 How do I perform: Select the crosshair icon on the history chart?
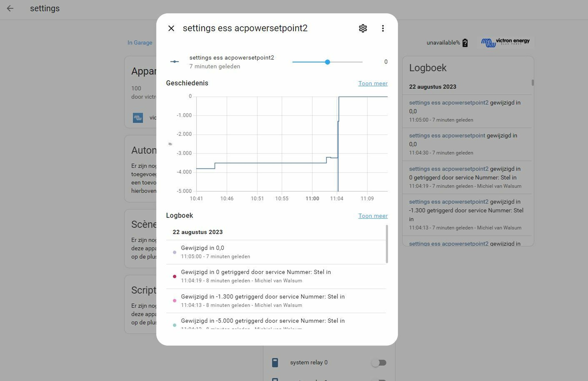[170, 144]
